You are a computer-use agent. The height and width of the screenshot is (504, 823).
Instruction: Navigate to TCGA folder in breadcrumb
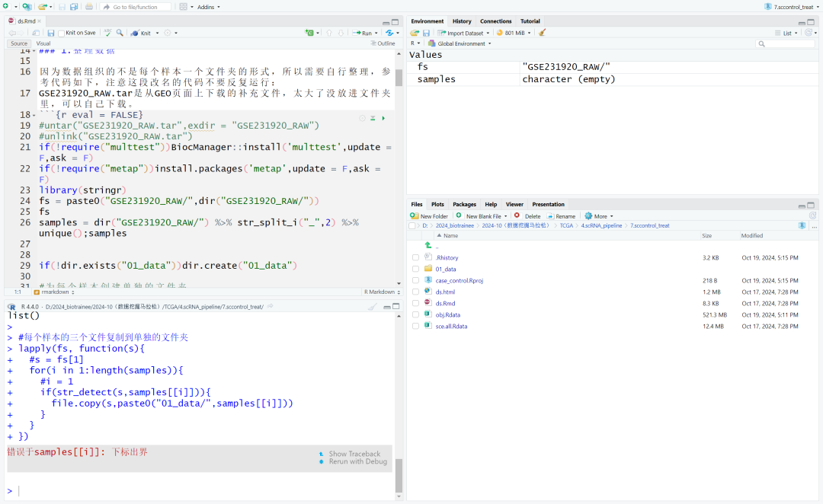[x=565, y=225]
